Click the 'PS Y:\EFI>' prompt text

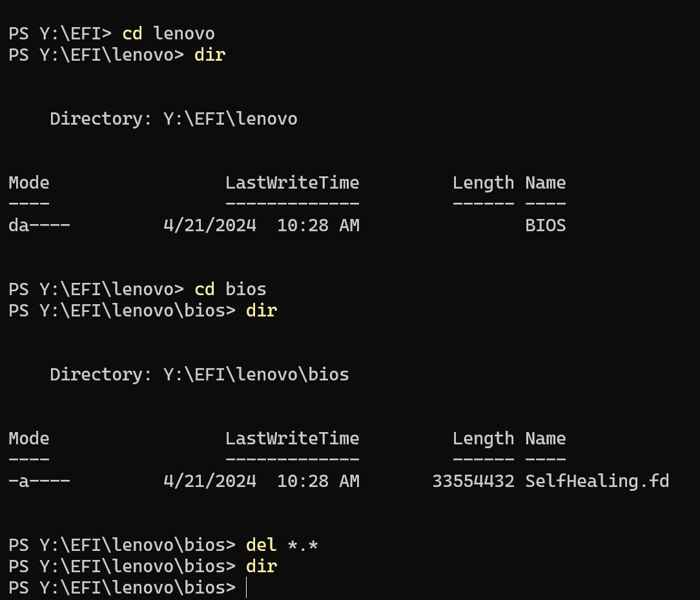[x=59, y=34]
